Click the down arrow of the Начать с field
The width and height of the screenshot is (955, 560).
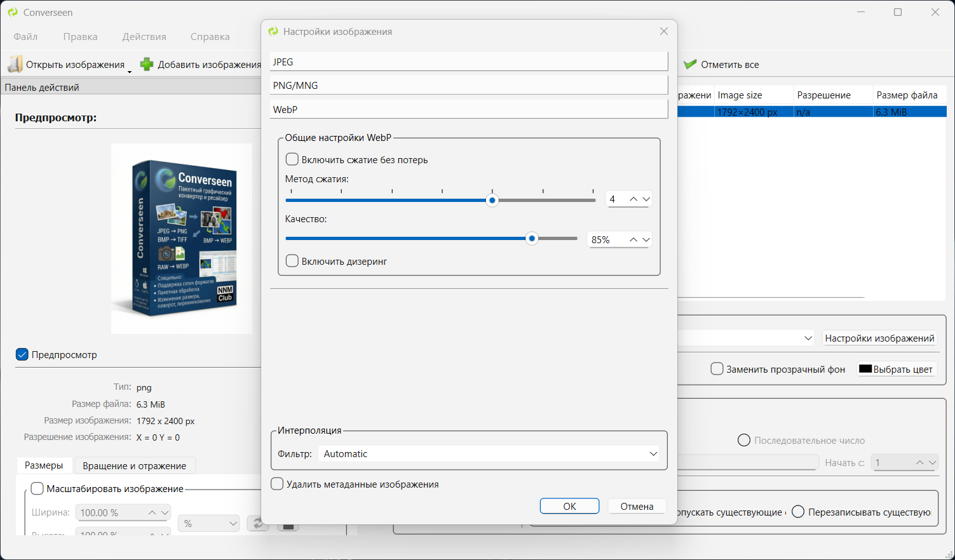click(932, 463)
